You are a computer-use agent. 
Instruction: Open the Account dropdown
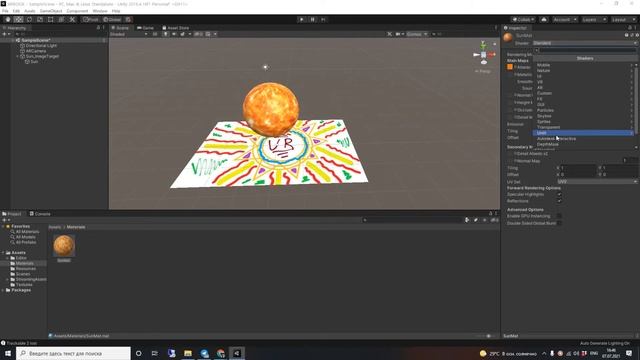[x=564, y=19]
